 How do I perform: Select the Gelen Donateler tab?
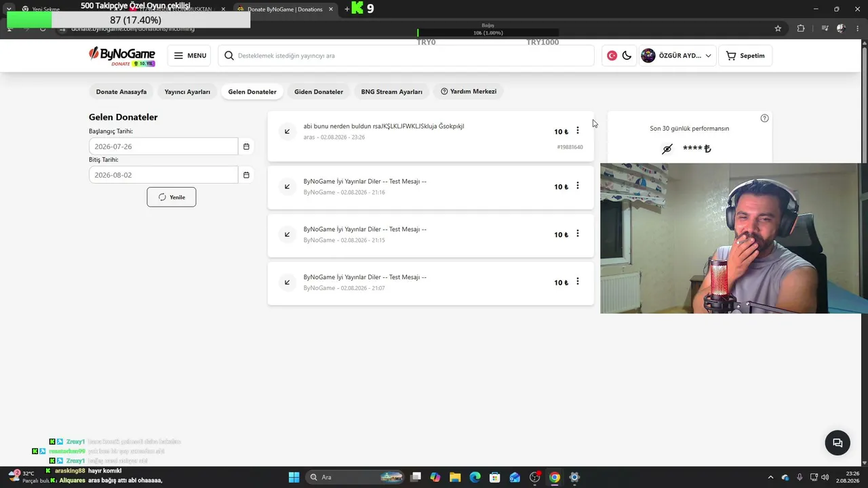(x=252, y=91)
